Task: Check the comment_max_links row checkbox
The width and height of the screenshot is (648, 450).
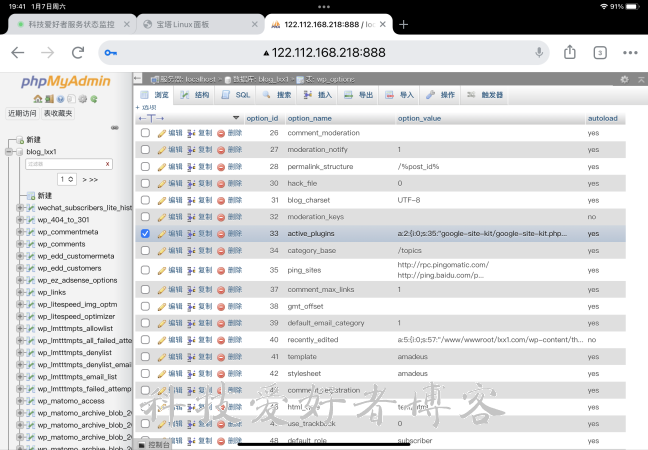Action: pyautogui.click(x=145, y=289)
